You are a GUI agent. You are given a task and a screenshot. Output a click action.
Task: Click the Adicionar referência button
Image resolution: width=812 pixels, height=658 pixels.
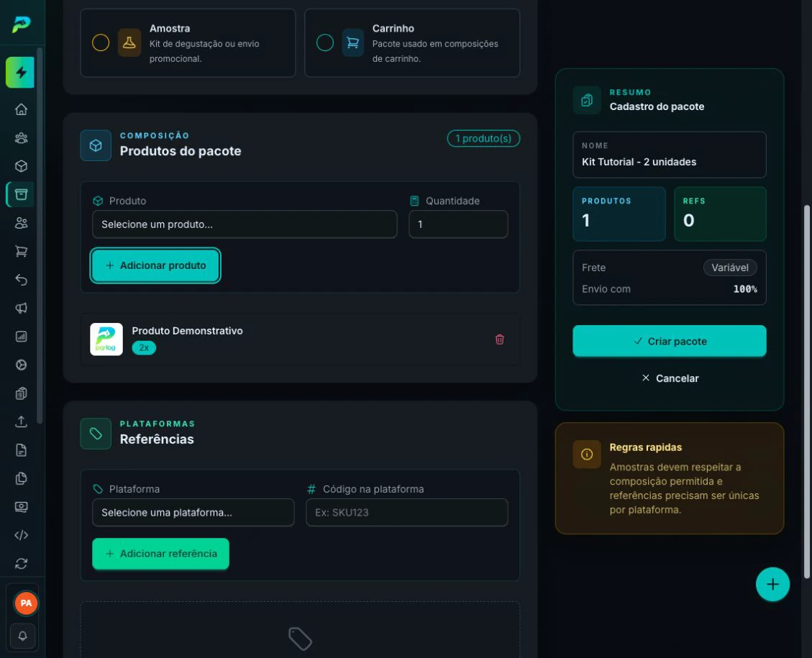pos(160,554)
